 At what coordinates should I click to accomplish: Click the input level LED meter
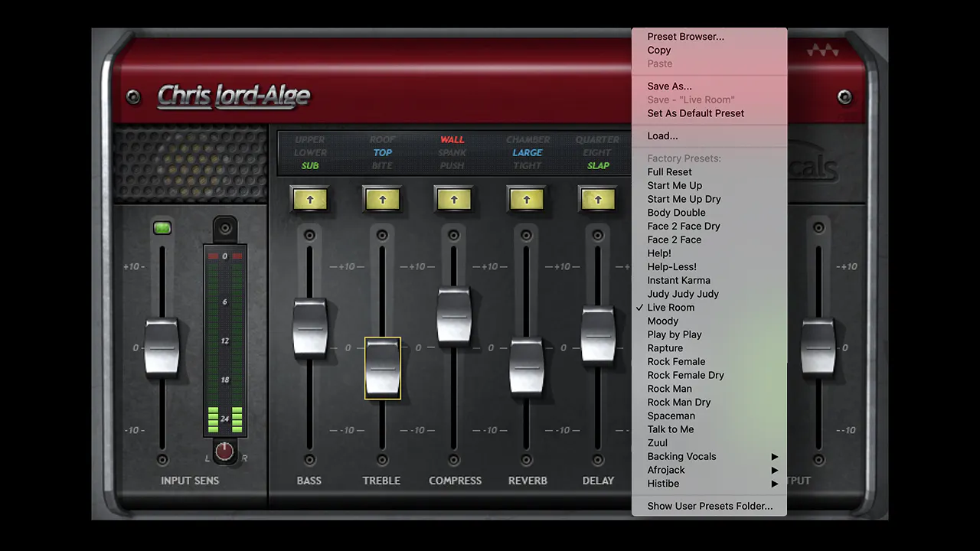pyautogui.click(x=224, y=344)
